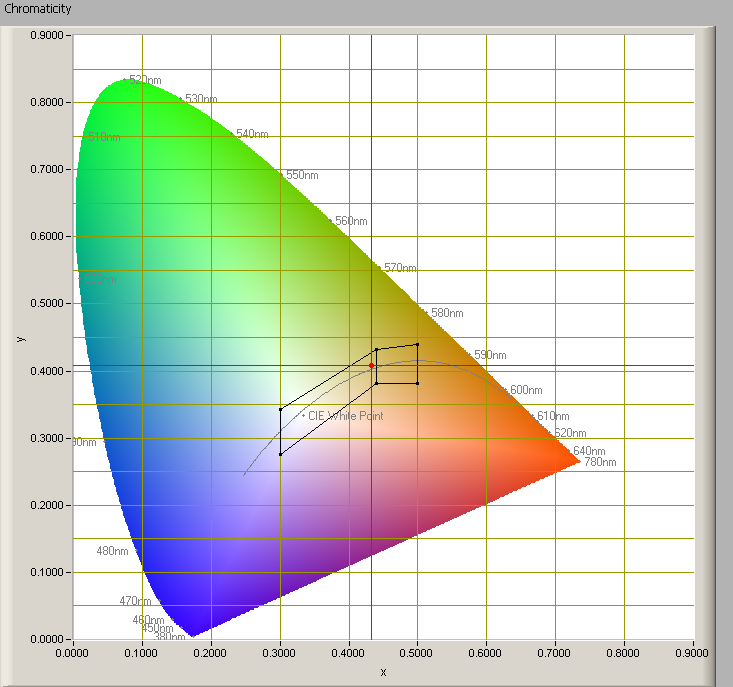Click the 540nm spectral locus label
This screenshot has height=687, width=733.
tap(252, 134)
